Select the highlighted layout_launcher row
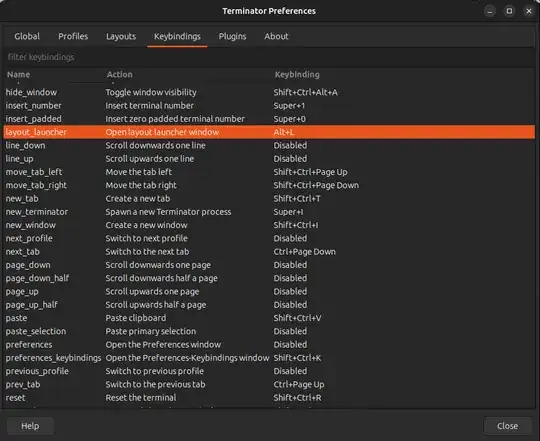 (x=269, y=132)
